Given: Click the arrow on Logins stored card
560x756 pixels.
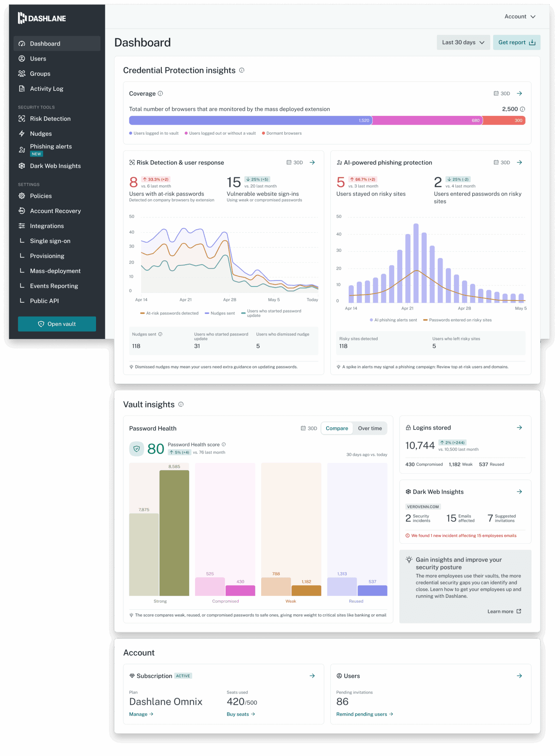Looking at the screenshot, I should [519, 427].
